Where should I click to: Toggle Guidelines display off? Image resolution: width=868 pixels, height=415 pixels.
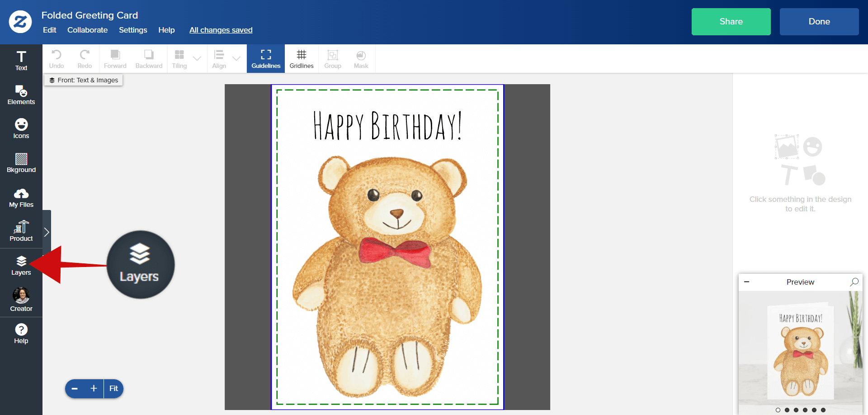[266, 59]
